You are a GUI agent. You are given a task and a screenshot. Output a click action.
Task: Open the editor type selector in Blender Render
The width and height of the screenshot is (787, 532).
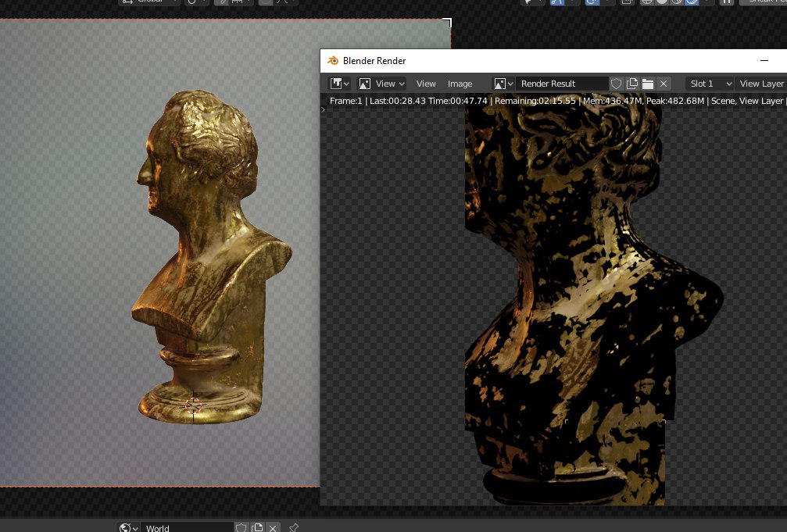click(339, 84)
